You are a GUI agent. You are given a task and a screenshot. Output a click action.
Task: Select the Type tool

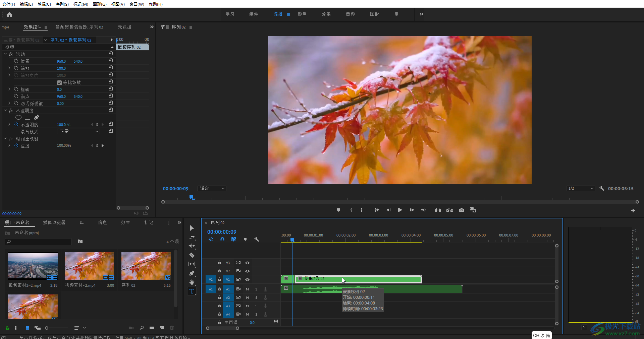[192, 291]
